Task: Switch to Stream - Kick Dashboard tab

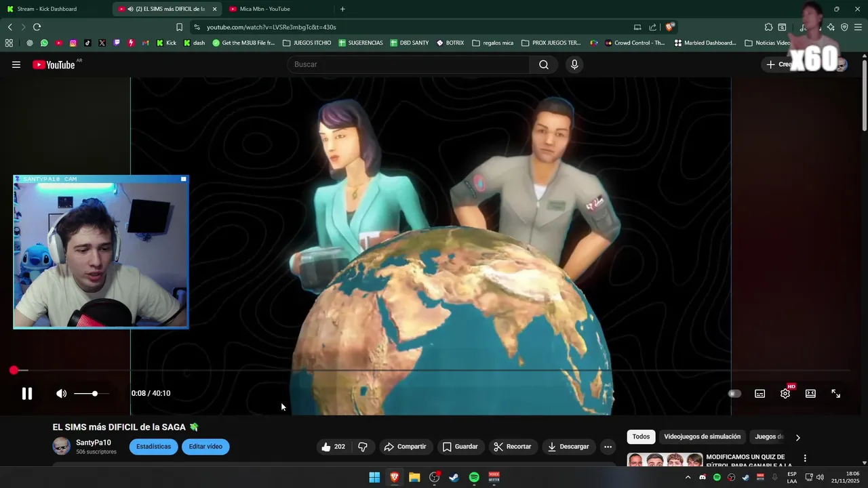Action: click(x=54, y=9)
